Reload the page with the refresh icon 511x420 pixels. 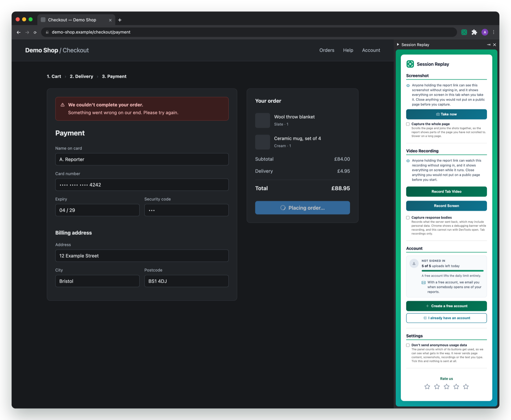35,32
